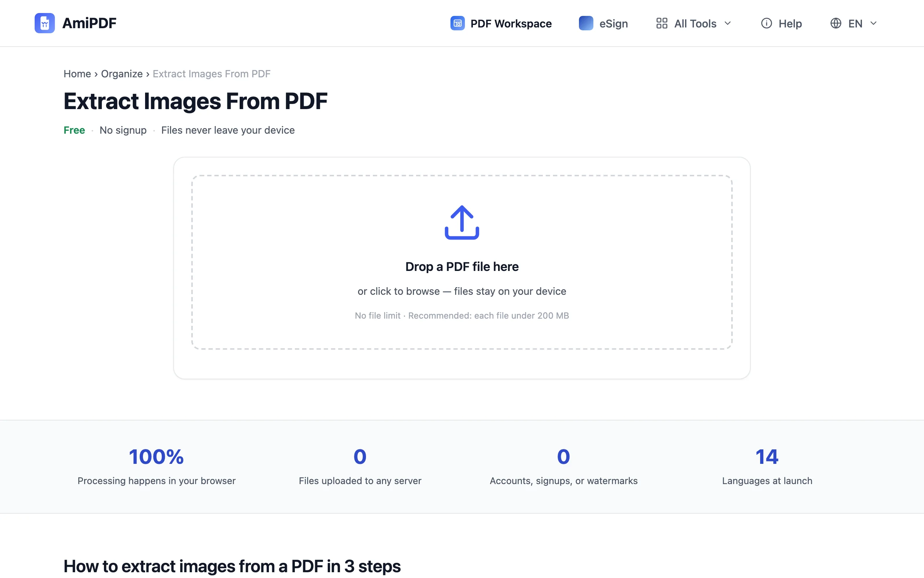Click the 'No signup' label
Image resolution: width=924 pixels, height=578 pixels.
(123, 130)
